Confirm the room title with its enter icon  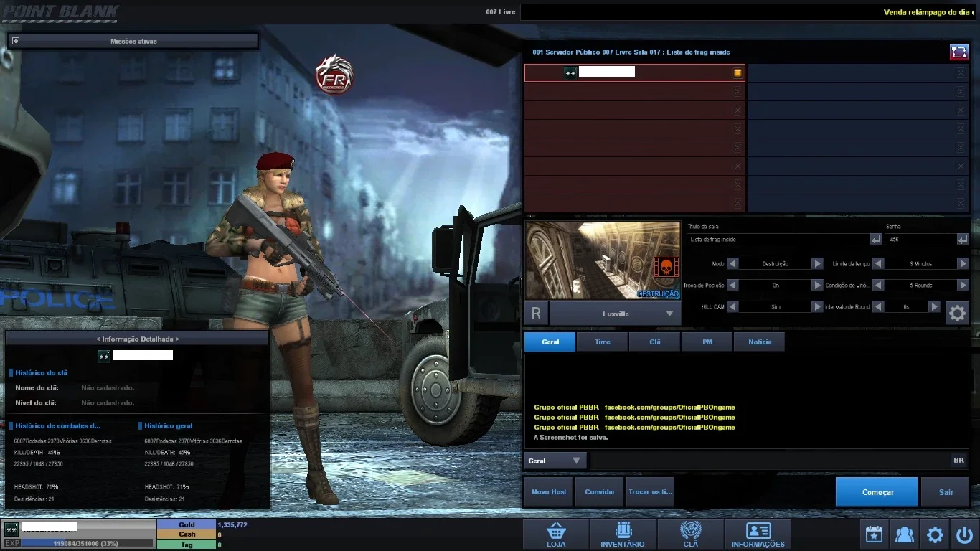coord(876,239)
